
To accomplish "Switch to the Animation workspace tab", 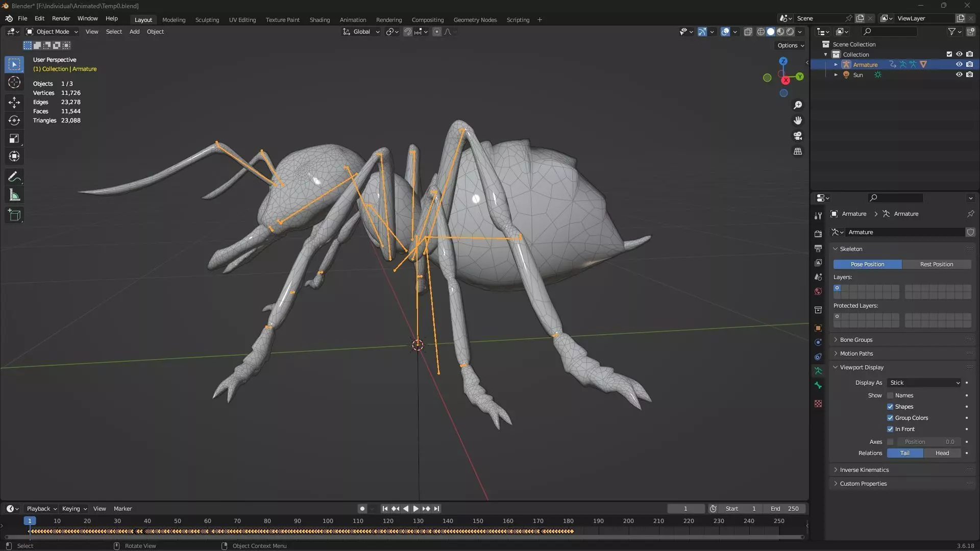I will (353, 20).
